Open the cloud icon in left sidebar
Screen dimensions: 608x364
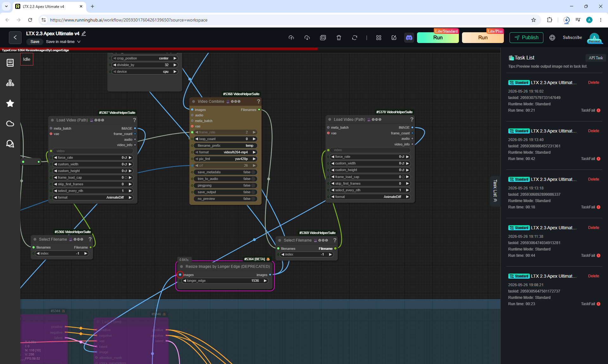(10, 124)
